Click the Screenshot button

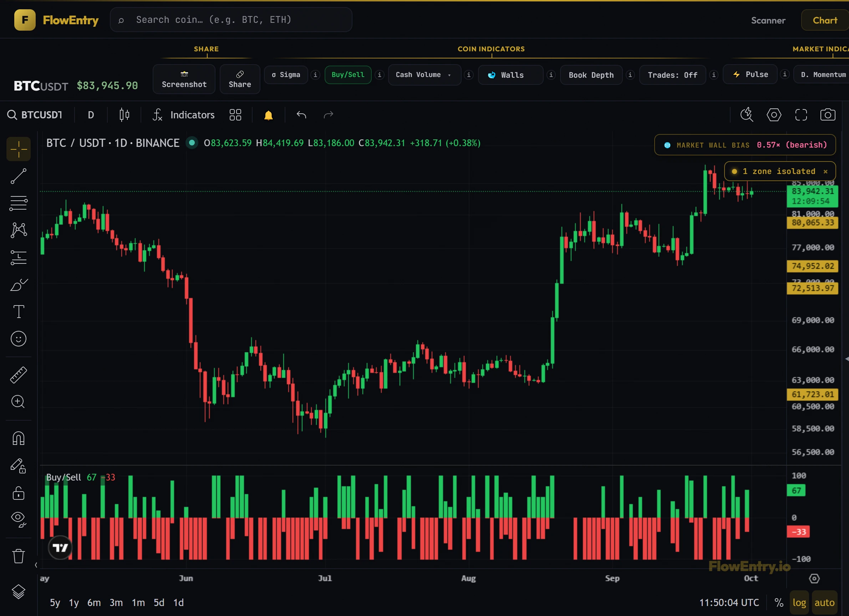click(x=184, y=79)
